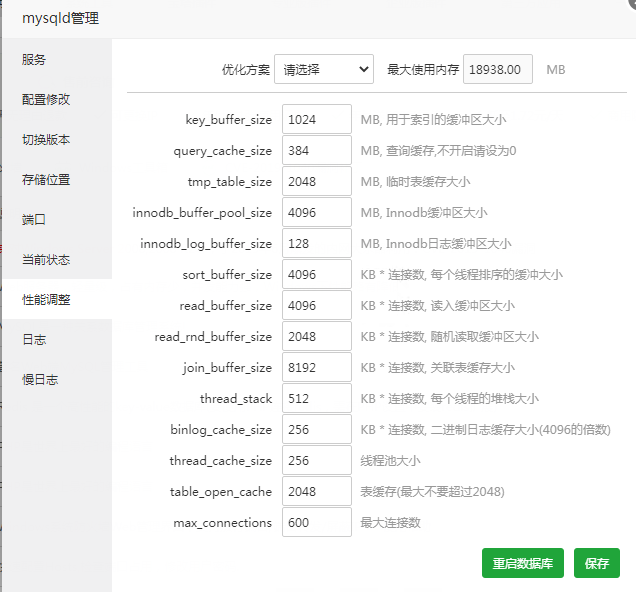Click the tmp_table_size value box
Screen dimensions: 636x592
tap(317, 181)
